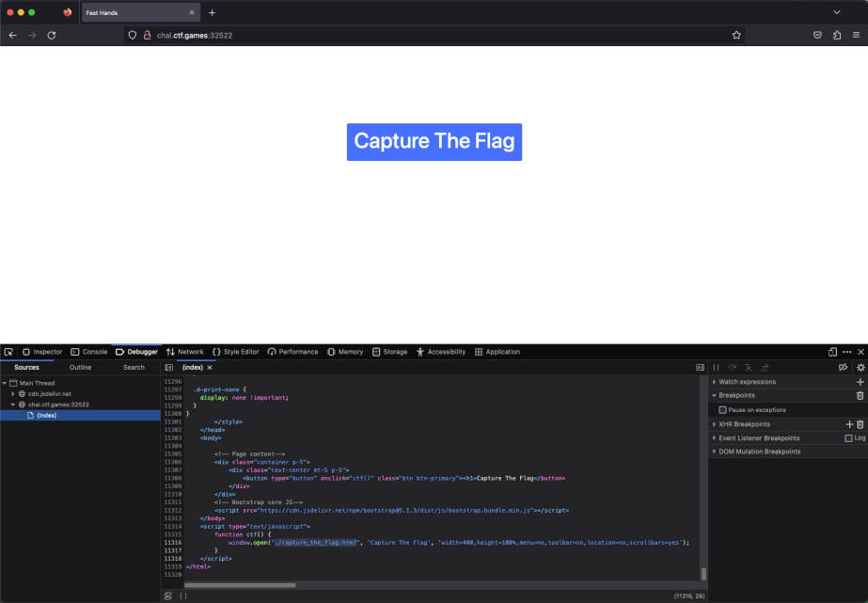Switch to the Console tab
Viewport: 868px width, 603px height.
[x=89, y=352]
